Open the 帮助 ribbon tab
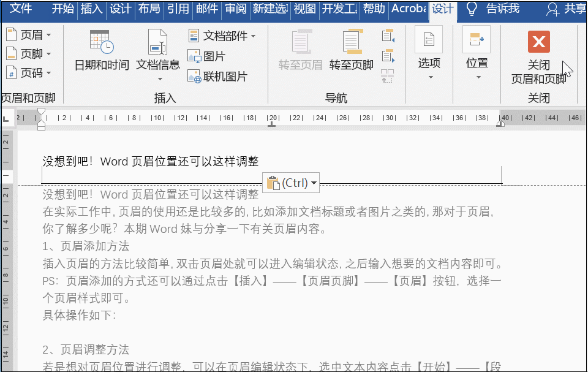The height and width of the screenshot is (372, 588). (x=374, y=8)
